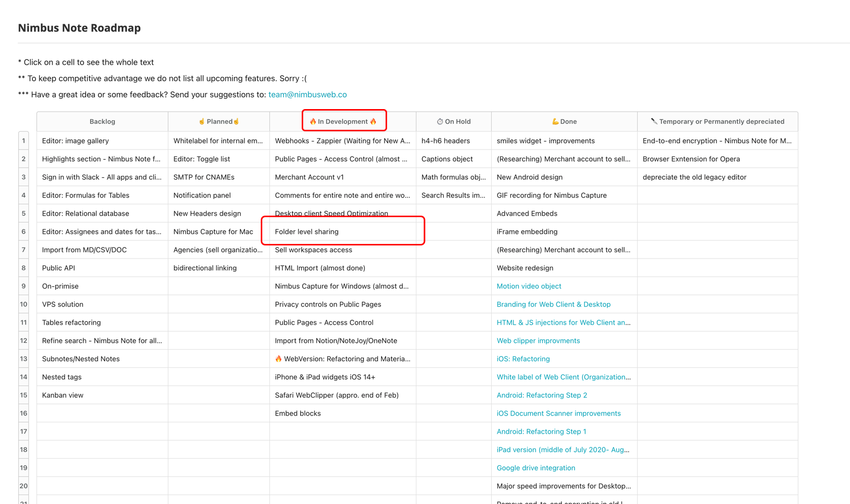Select the Backlog column header

pyautogui.click(x=103, y=122)
